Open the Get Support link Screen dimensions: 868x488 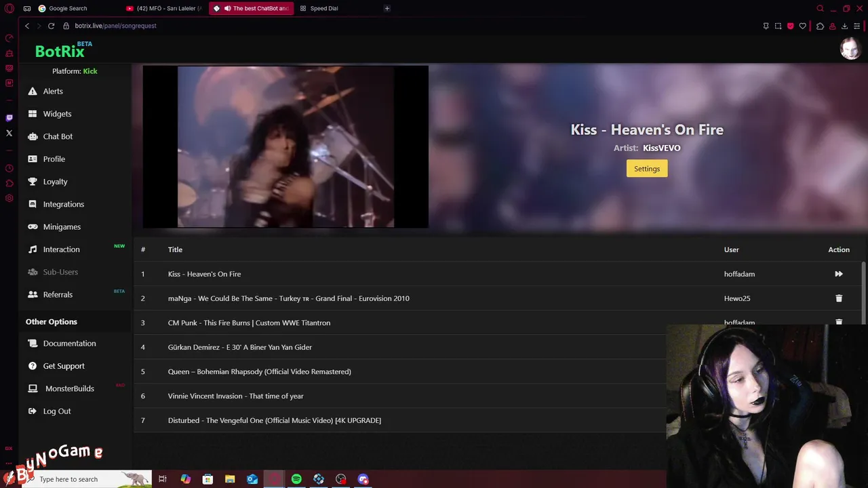coord(64,366)
